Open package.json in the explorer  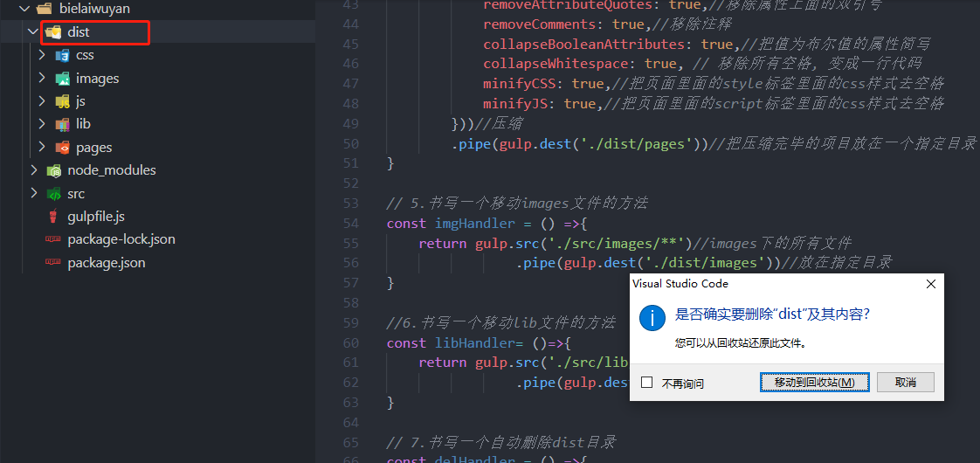click(x=107, y=263)
